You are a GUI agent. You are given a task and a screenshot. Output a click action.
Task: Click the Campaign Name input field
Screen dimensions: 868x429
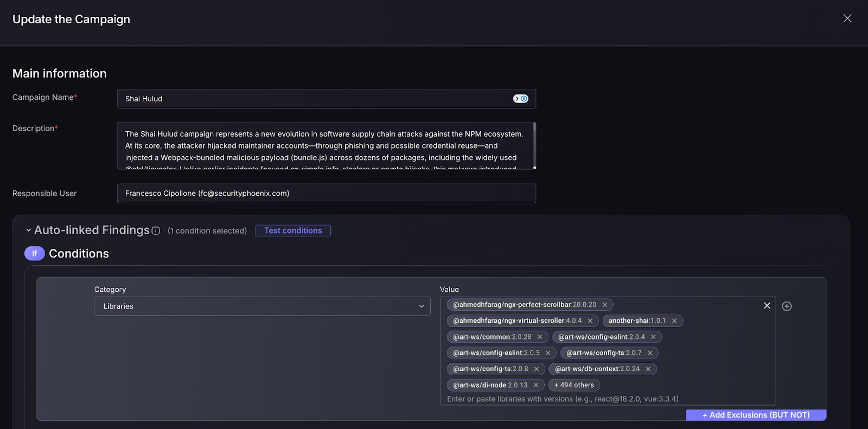pos(315,99)
